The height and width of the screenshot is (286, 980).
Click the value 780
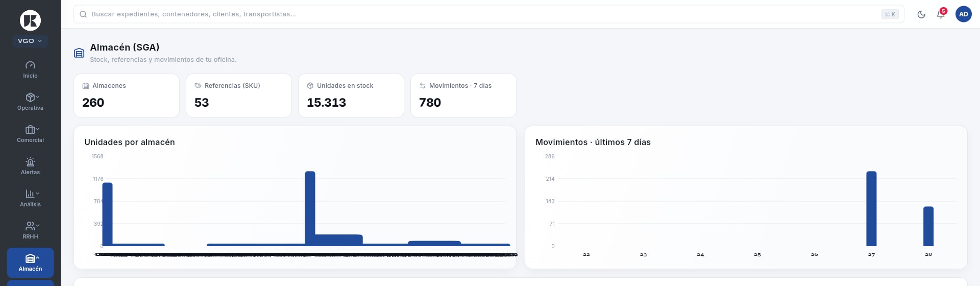(x=430, y=103)
